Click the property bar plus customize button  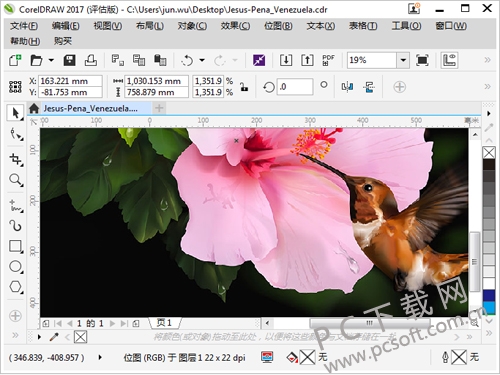coord(399,87)
